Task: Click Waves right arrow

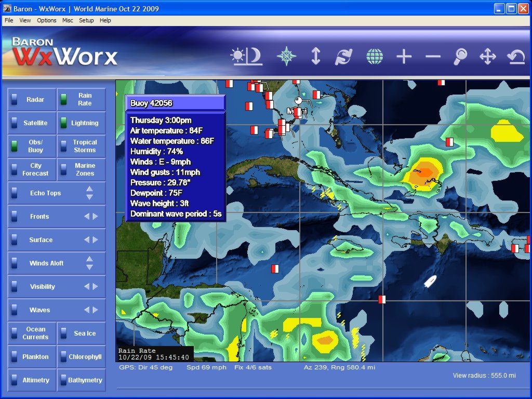Action: pos(96,310)
